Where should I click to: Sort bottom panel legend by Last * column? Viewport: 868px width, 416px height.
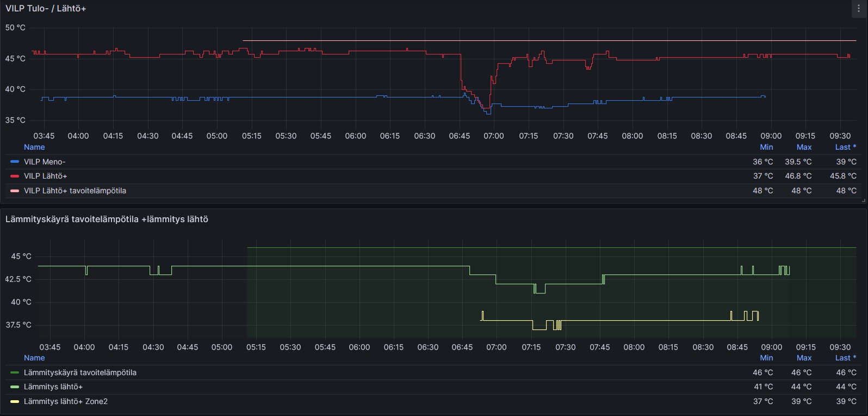[845, 358]
